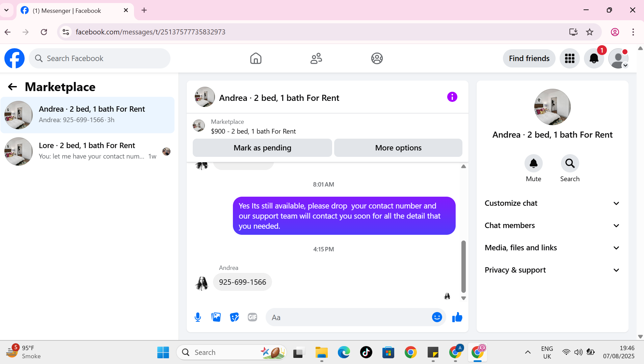This screenshot has width=644, height=364.
Task: Choose a sticker icon
Action: (x=234, y=317)
